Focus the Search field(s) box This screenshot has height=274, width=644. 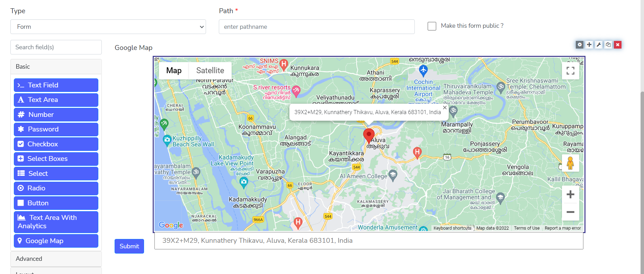(56, 47)
